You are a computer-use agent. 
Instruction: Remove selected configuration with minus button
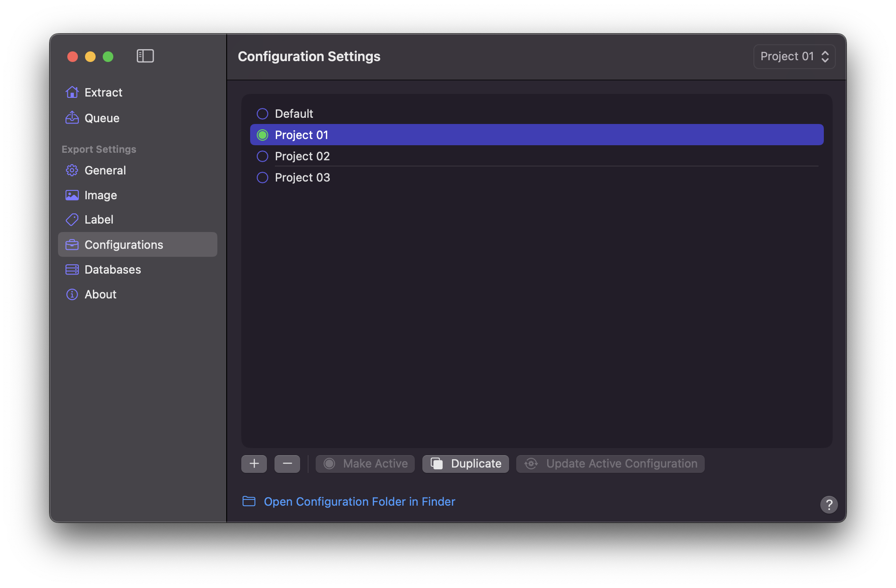(287, 464)
